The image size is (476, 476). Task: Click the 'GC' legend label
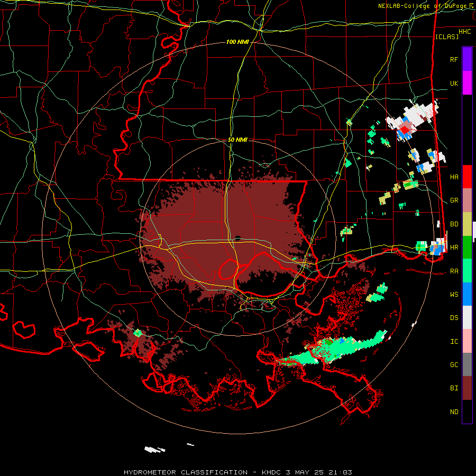(x=454, y=364)
